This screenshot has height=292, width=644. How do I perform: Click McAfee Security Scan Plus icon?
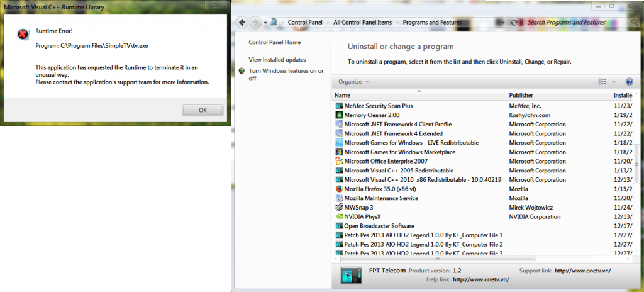coord(339,106)
